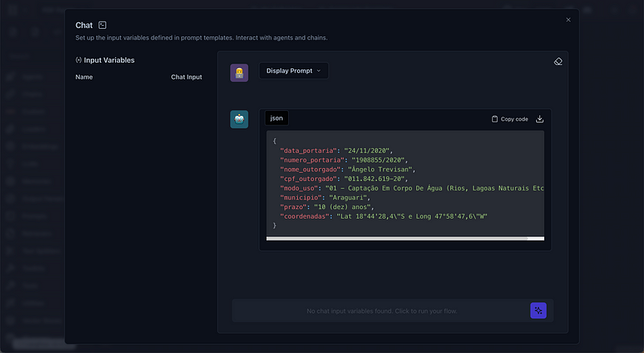
Task: Click the Input Variables braces icon
Action: tap(78, 60)
